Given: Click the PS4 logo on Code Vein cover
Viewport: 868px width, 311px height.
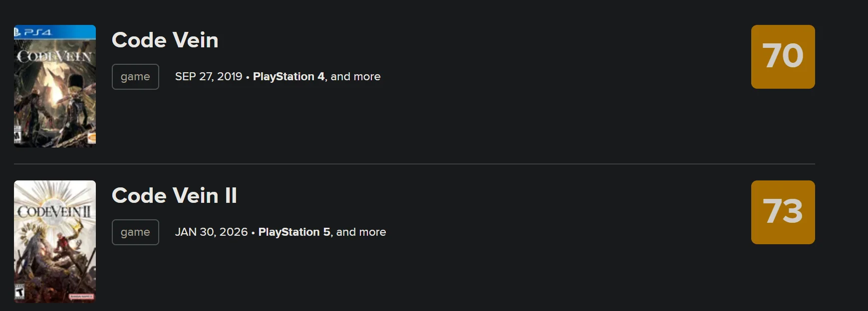Looking at the screenshot, I should coord(33,32).
